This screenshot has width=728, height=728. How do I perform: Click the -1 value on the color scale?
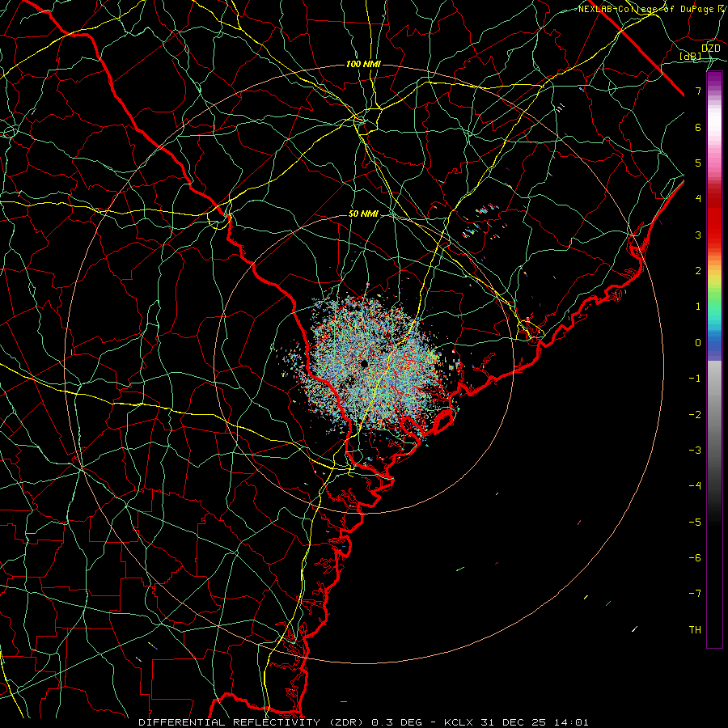click(695, 379)
